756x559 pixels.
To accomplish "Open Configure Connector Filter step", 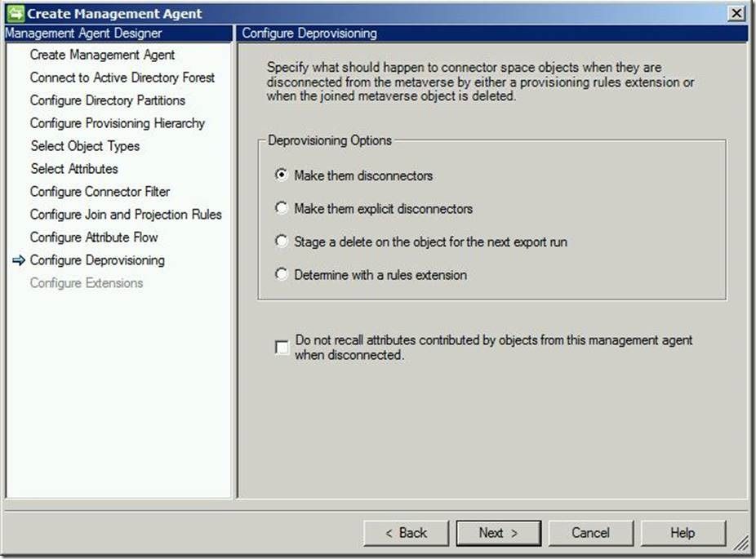I will click(x=100, y=192).
